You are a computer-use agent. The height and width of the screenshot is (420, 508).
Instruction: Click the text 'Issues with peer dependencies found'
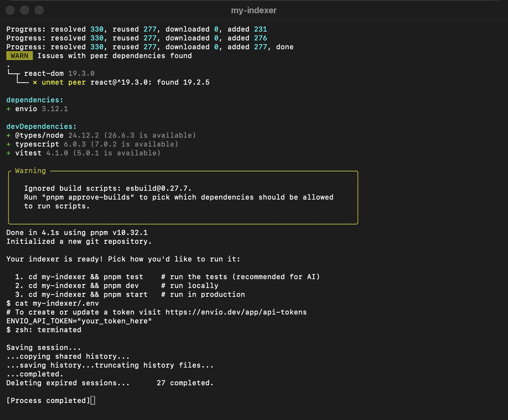(115, 56)
